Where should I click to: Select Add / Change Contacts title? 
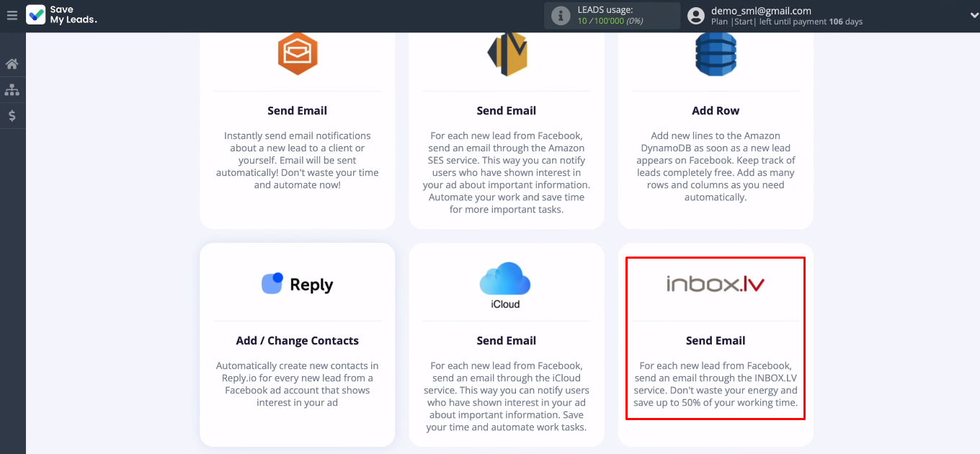(x=298, y=340)
